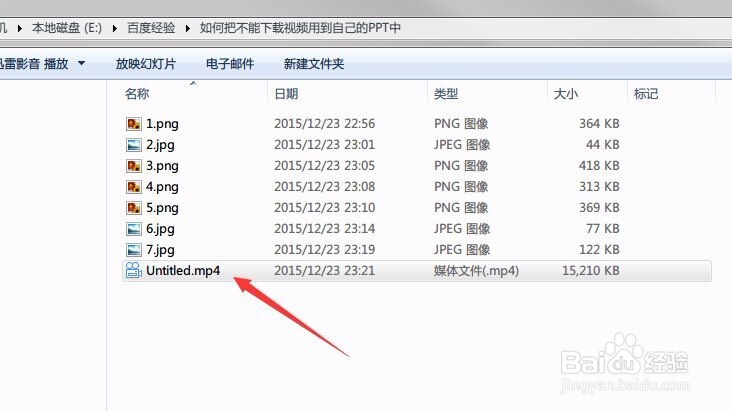Click the Untitled.mp4 video file icon
This screenshot has height=411, width=732.
134,270
